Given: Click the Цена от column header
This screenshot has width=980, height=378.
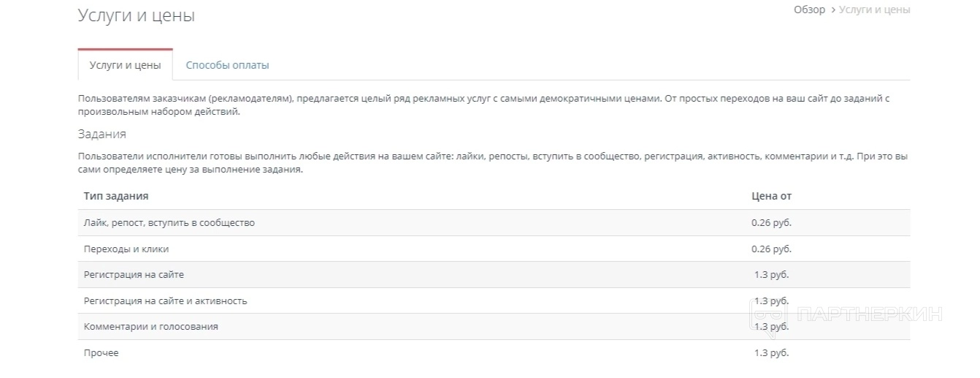Looking at the screenshot, I should (771, 196).
